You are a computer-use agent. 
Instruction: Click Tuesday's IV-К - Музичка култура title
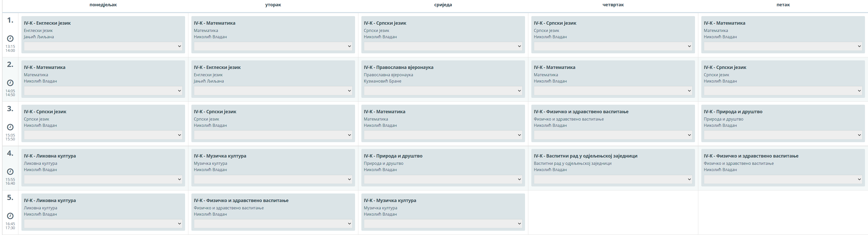(220, 156)
